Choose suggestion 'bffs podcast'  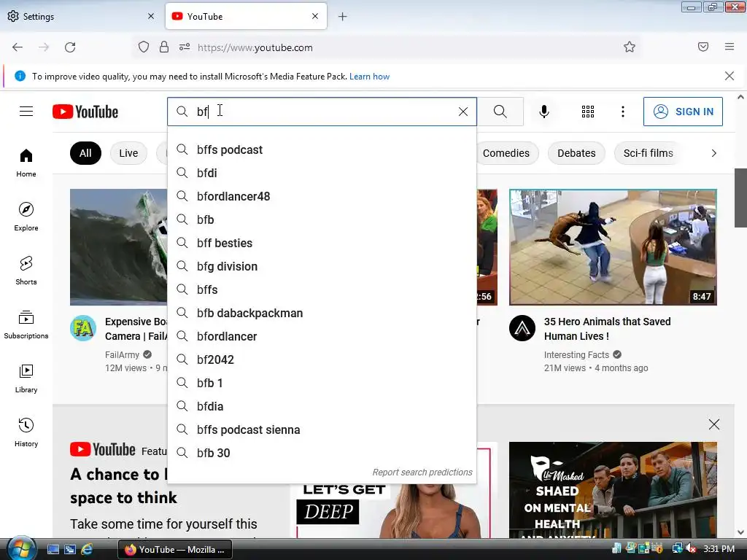(x=322, y=149)
